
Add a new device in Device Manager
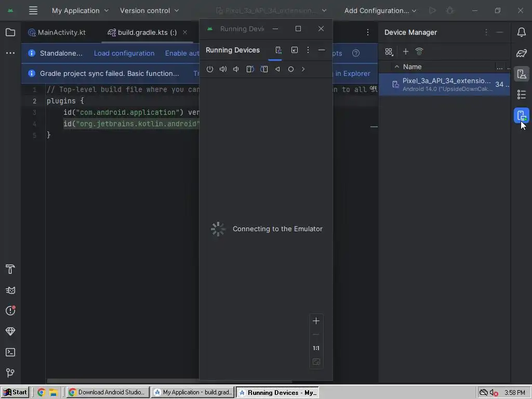tap(405, 51)
